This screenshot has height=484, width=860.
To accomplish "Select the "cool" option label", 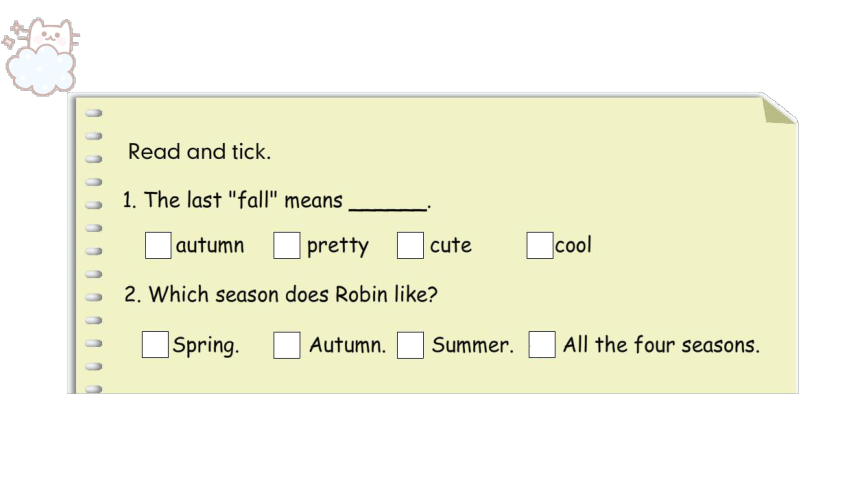I will tap(574, 245).
